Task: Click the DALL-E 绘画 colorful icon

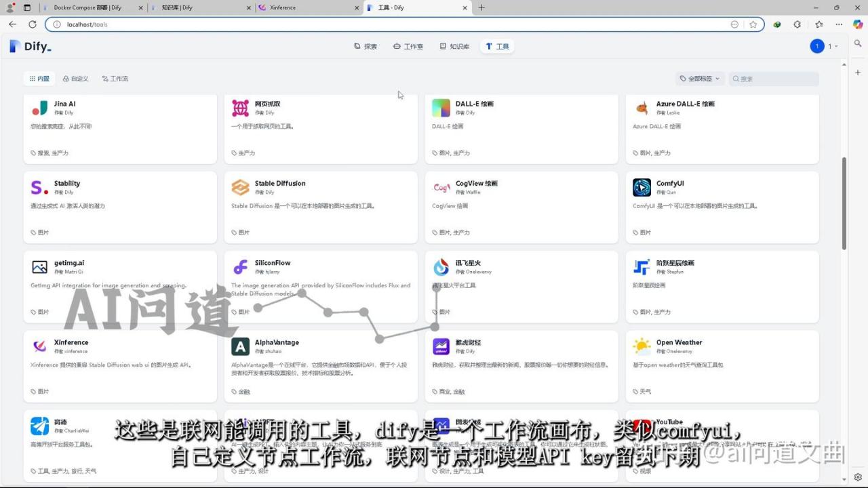Action: click(441, 108)
